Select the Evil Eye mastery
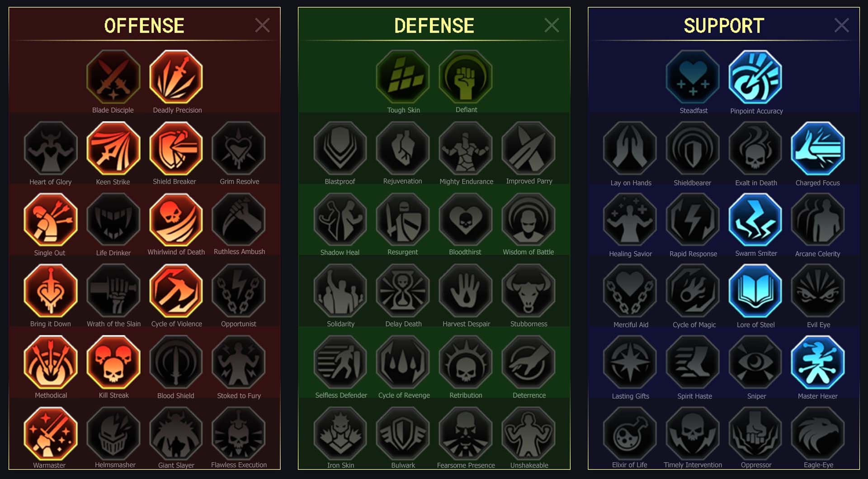 click(x=818, y=291)
